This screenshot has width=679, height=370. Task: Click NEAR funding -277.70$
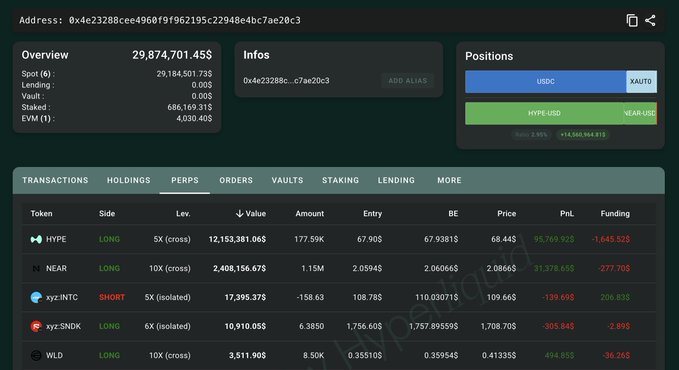point(614,269)
